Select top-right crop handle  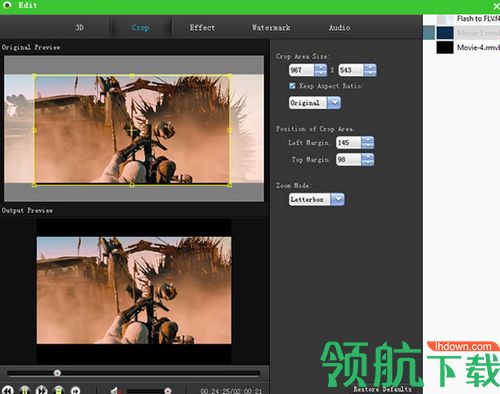click(229, 76)
